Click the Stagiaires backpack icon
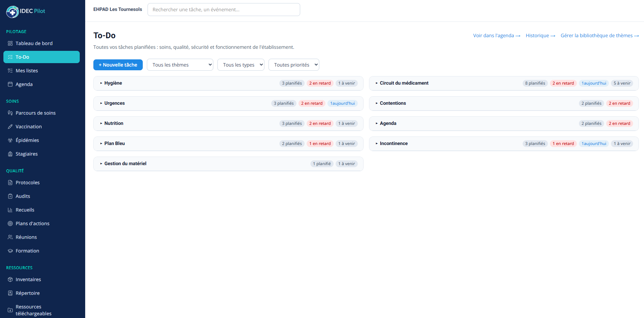Viewport: 644px width, 318px height. 10,154
